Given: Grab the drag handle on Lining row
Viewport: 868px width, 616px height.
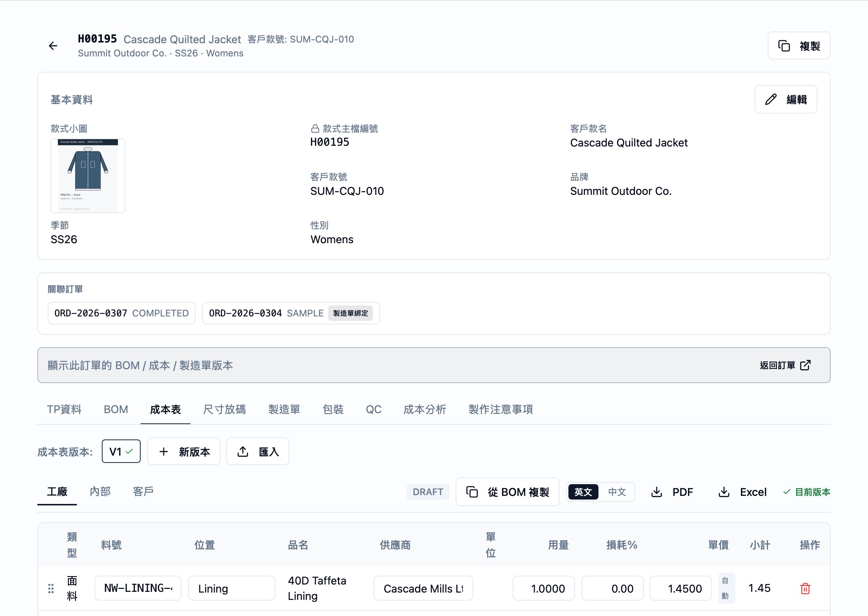Looking at the screenshot, I should point(51,588).
